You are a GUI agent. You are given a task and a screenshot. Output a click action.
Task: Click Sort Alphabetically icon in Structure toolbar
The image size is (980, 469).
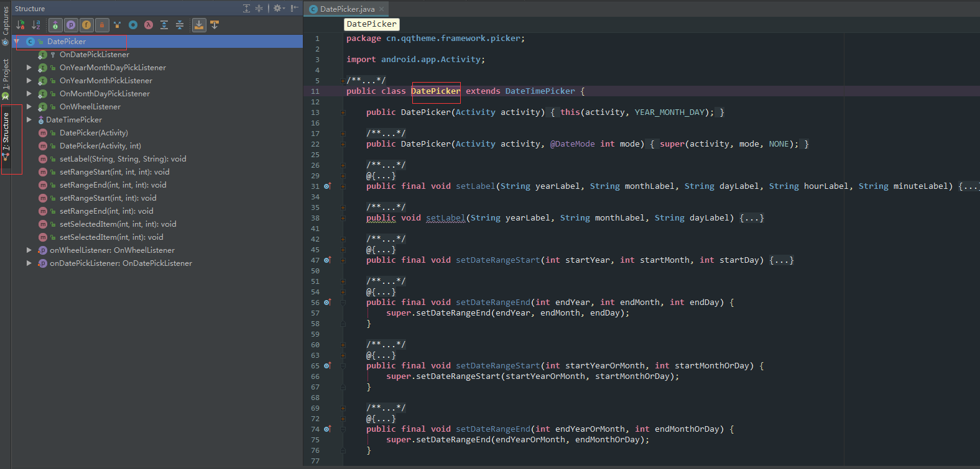click(36, 25)
